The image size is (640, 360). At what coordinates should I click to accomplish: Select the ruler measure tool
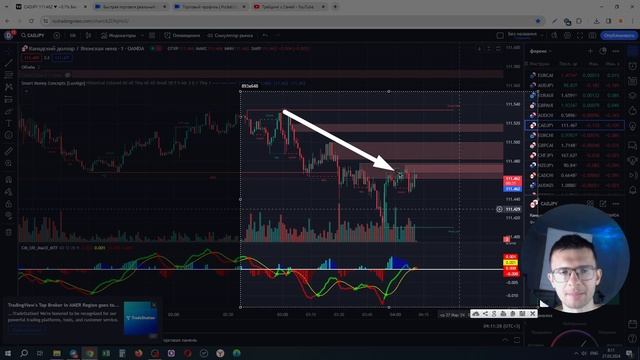coord(9,151)
